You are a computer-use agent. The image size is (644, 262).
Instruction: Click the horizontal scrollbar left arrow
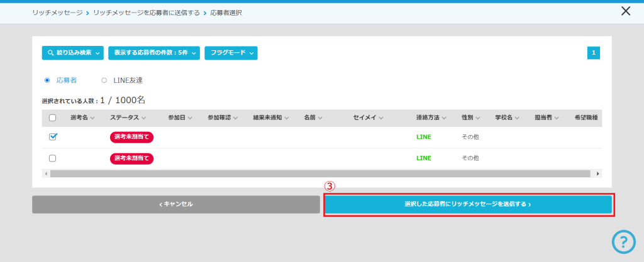click(45, 173)
